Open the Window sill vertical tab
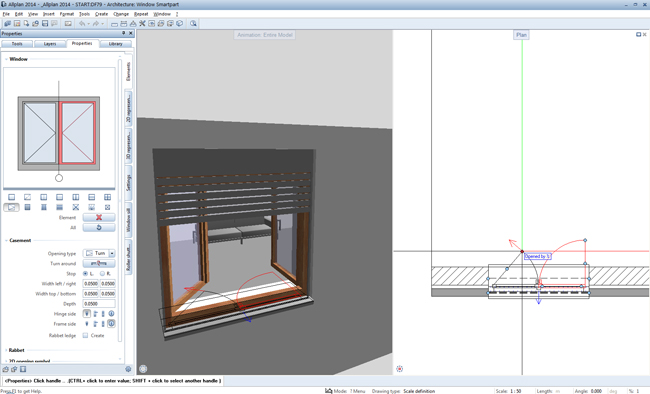This screenshot has width=650, height=394. coord(129,220)
